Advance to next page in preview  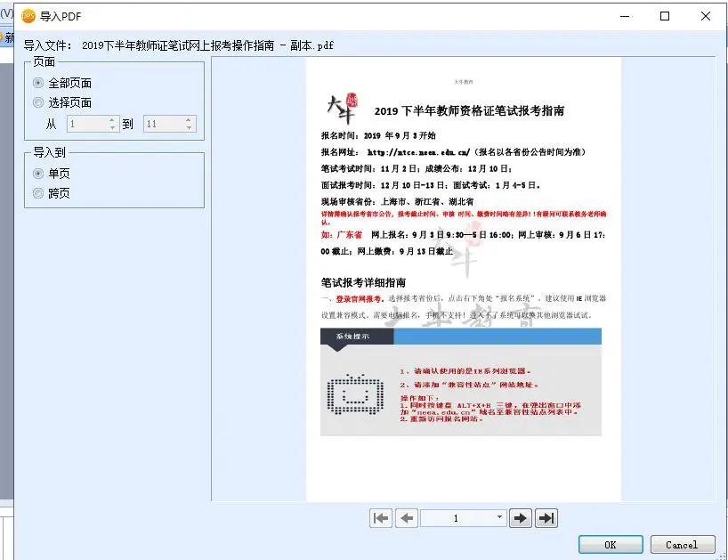click(x=521, y=518)
